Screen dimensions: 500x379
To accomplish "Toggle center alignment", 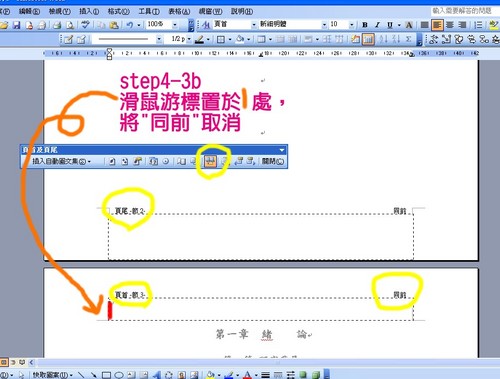I will click(450, 25).
